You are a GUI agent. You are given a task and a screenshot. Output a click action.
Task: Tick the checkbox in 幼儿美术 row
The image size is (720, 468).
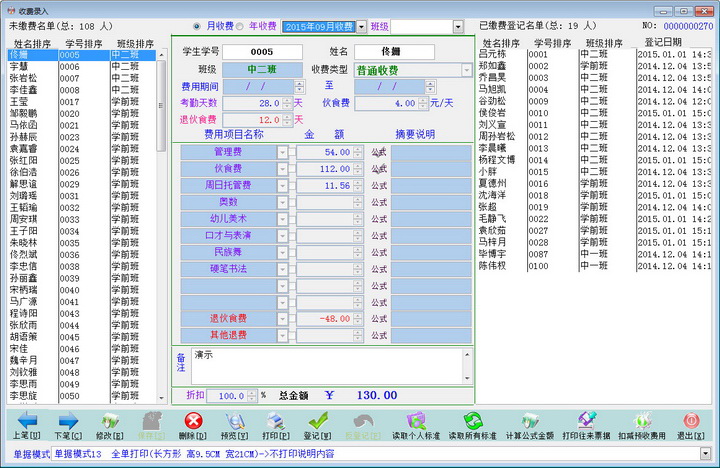292,219
